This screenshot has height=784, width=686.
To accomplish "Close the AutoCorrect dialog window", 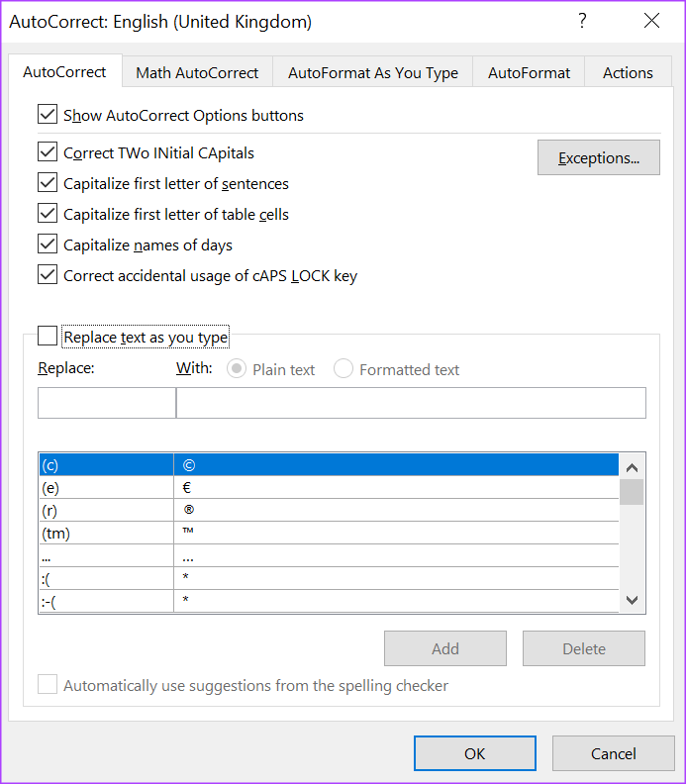I will click(651, 21).
